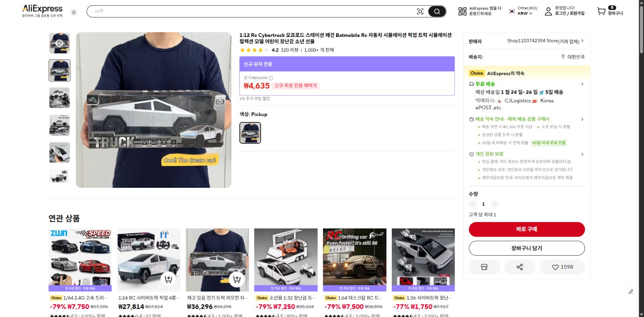Click the original price info icon
This screenshot has width=644, height=317.
271,78
